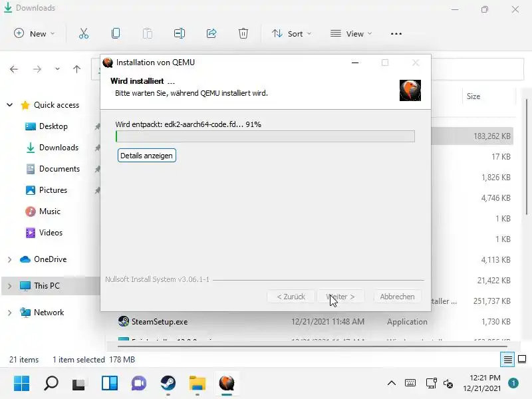Open the notification count badge
The height and width of the screenshot is (399, 532).
[x=513, y=384]
